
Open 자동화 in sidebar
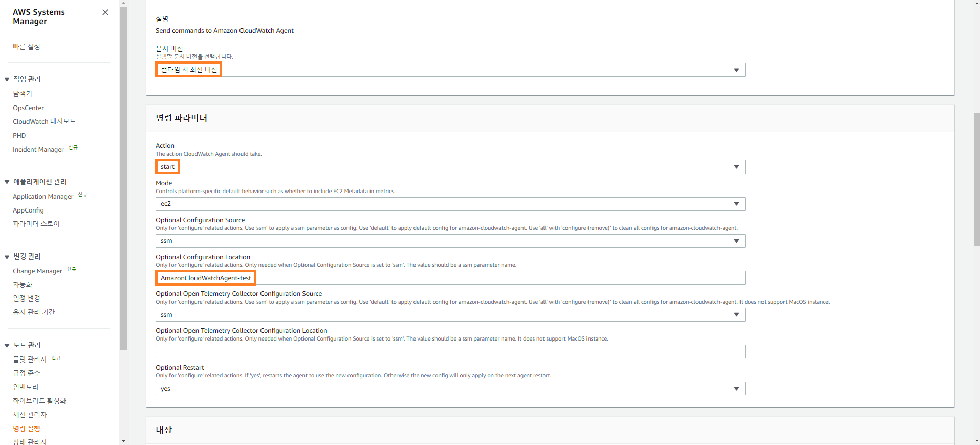pyautogui.click(x=23, y=285)
